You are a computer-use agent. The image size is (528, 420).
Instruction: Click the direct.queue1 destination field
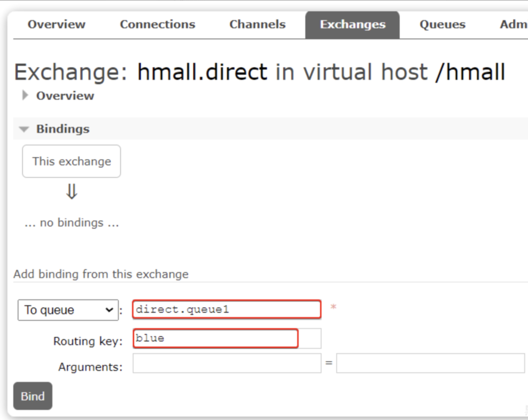pyautogui.click(x=227, y=309)
